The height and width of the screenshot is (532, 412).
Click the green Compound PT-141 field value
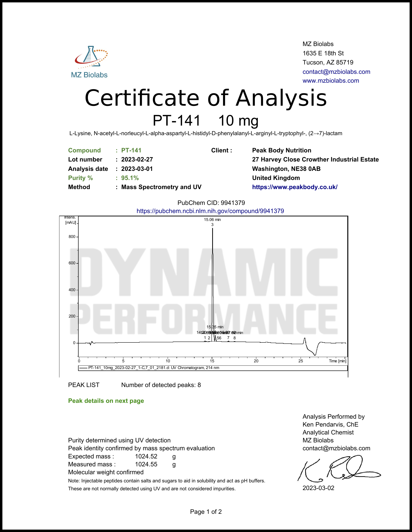[x=131, y=150]
